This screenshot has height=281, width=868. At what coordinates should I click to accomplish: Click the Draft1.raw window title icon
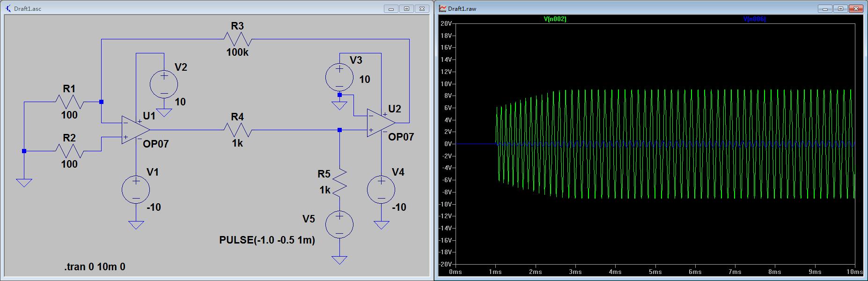[x=442, y=8]
